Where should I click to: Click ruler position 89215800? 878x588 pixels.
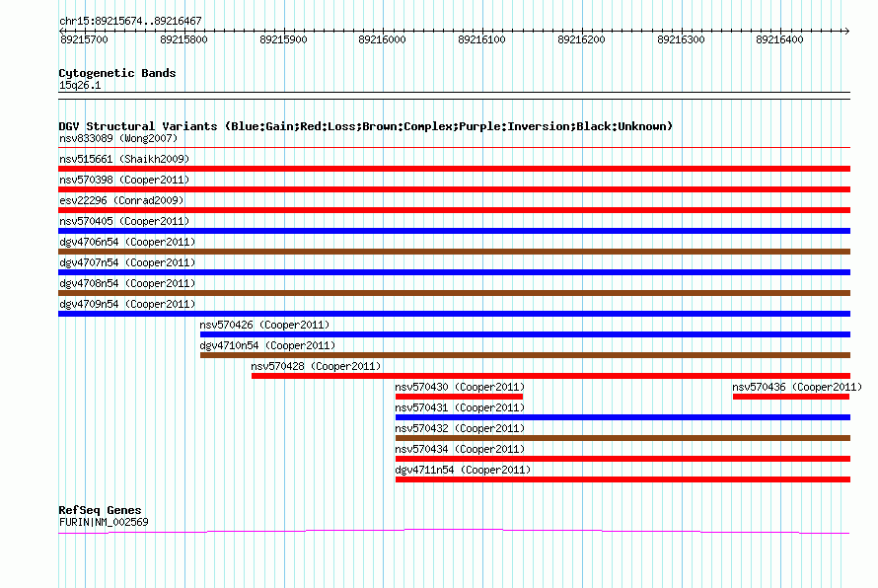183,39
